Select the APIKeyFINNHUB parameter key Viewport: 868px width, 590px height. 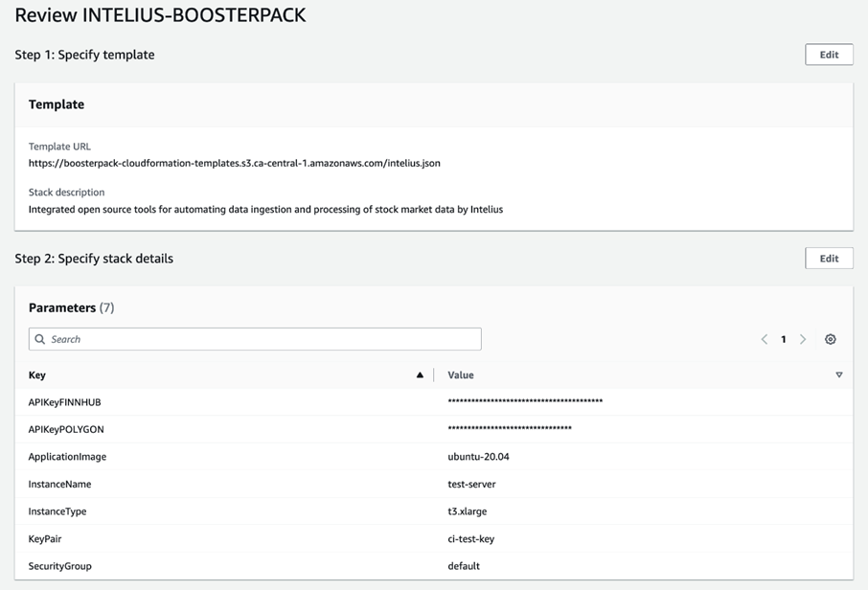coord(65,402)
